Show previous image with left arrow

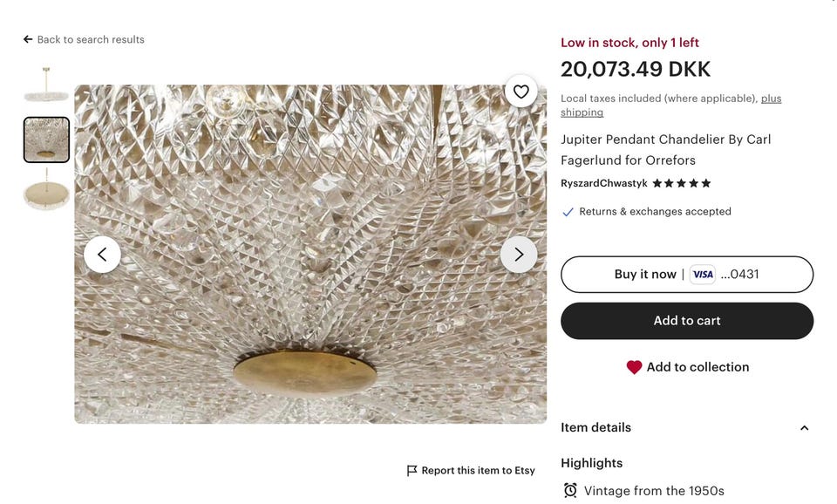[102, 255]
